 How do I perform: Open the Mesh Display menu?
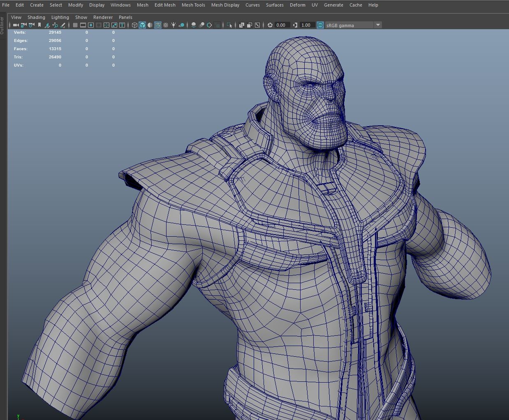pyautogui.click(x=225, y=5)
